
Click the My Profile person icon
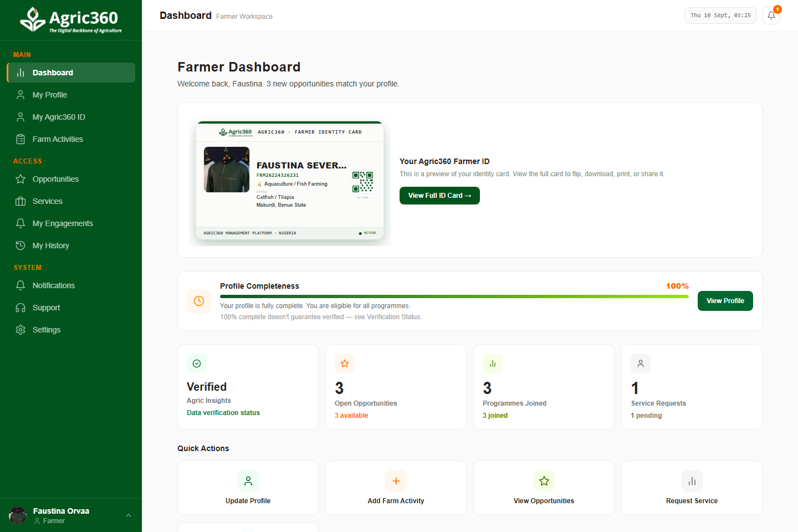click(21, 95)
